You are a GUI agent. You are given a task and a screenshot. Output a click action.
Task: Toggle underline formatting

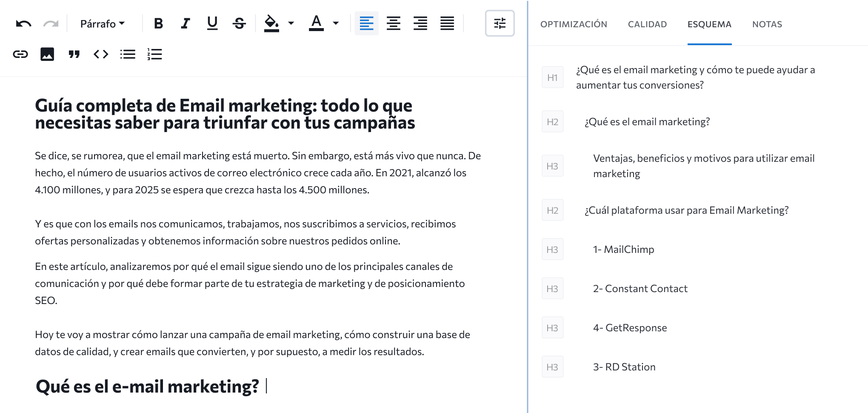(x=212, y=24)
